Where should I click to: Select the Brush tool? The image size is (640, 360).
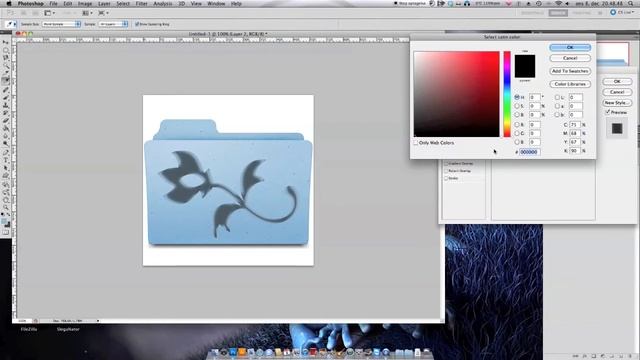(x=6, y=98)
